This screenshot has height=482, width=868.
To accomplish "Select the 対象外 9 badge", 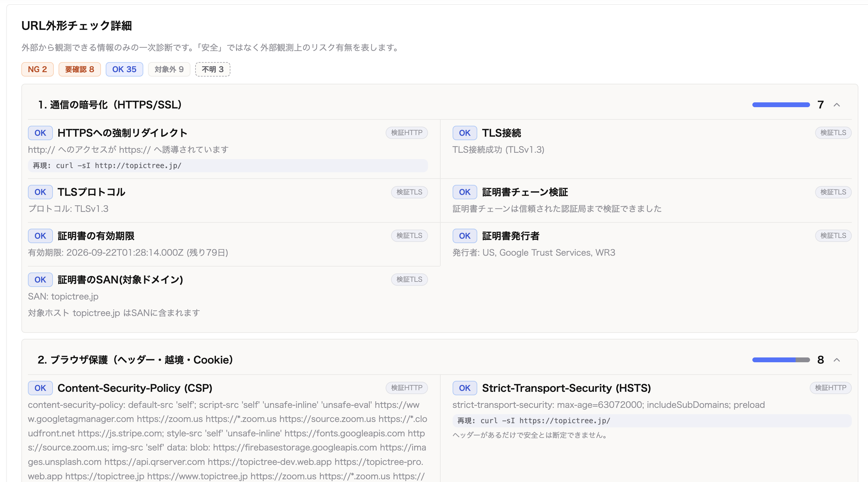I will (169, 69).
